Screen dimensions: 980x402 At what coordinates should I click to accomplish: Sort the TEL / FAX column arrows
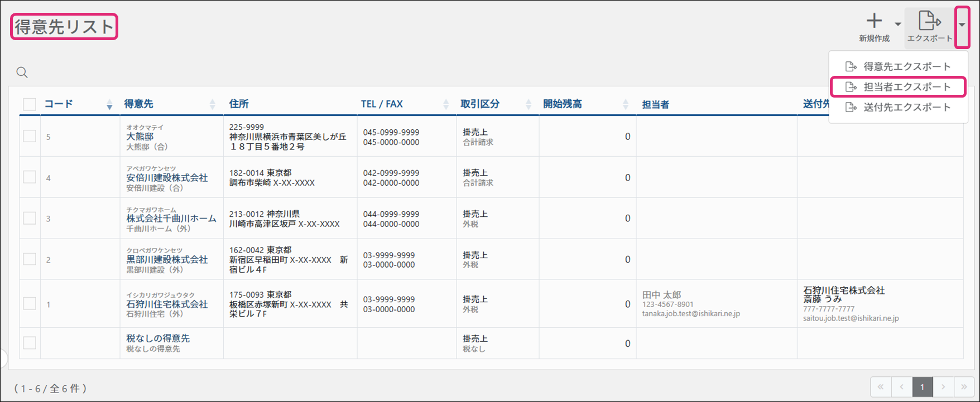[445, 104]
